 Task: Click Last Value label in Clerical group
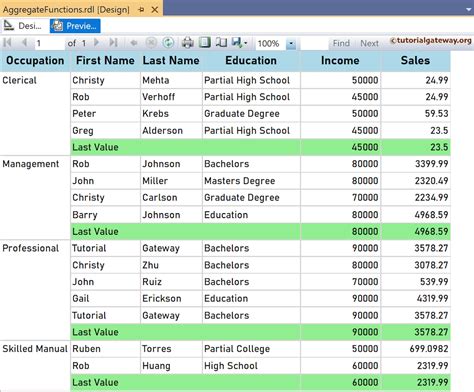(95, 147)
